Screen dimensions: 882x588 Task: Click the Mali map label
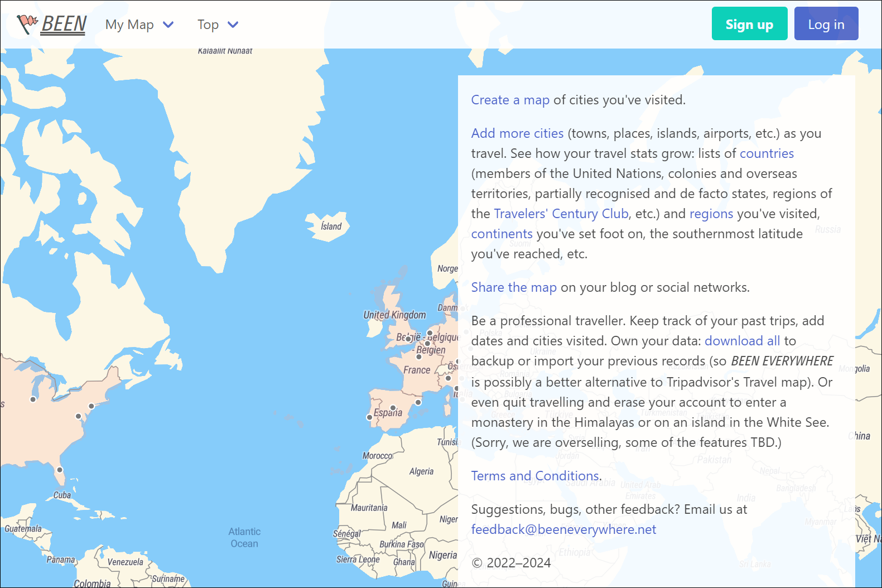[x=399, y=525]
